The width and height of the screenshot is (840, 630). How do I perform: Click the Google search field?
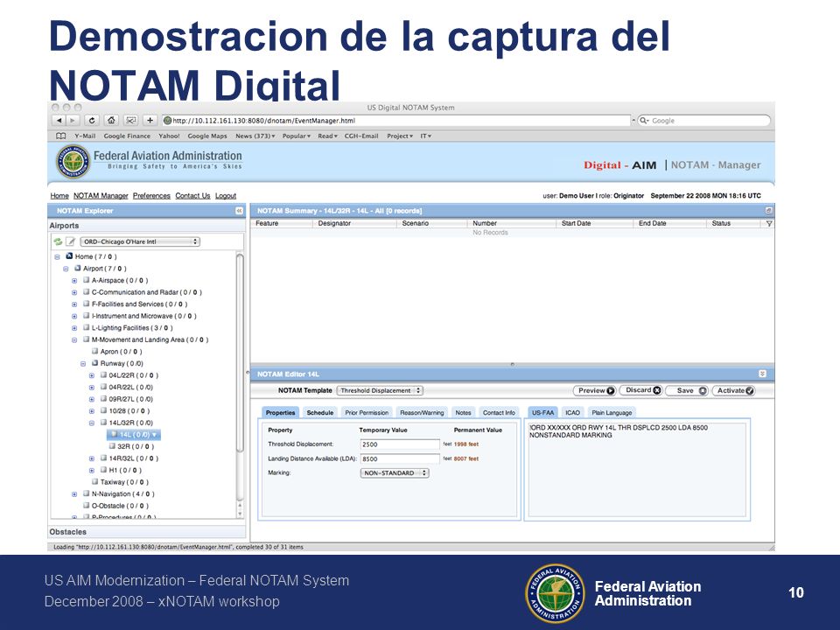703,121
